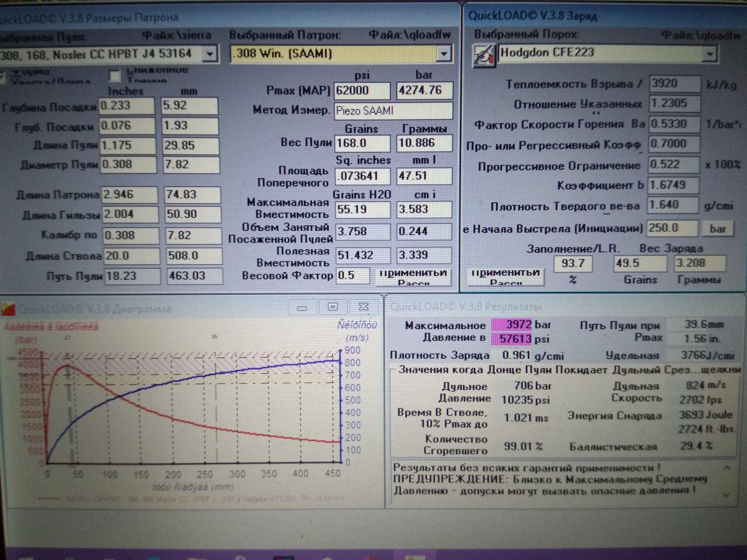Click the cross-sectional area .073641 field
The image size is (747, 560).
point(362,177)
